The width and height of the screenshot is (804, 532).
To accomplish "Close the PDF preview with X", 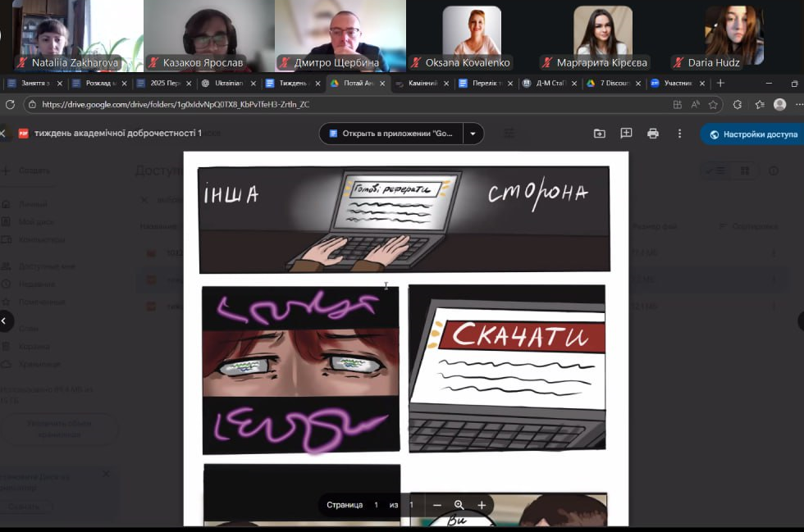I will (3, 134).
